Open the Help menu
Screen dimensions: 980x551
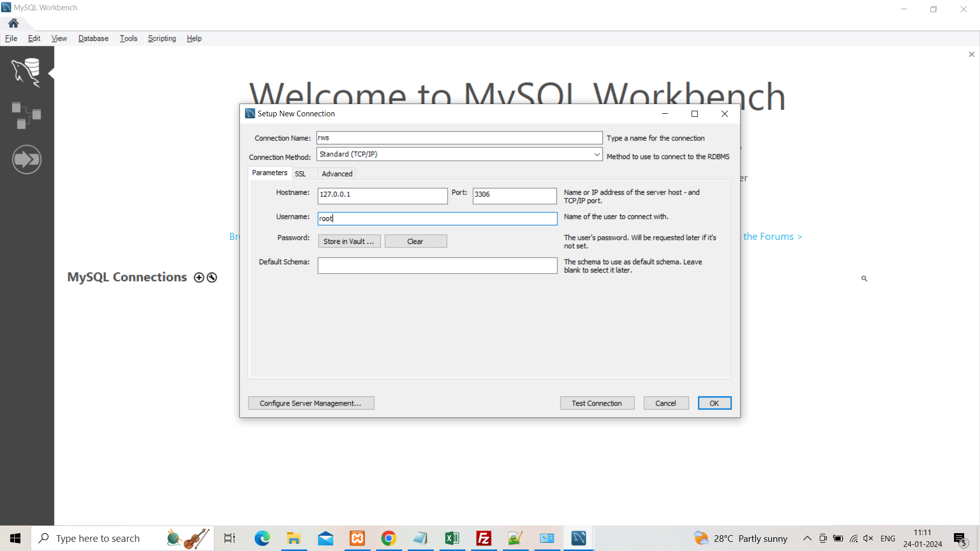(x=194, y=38)
